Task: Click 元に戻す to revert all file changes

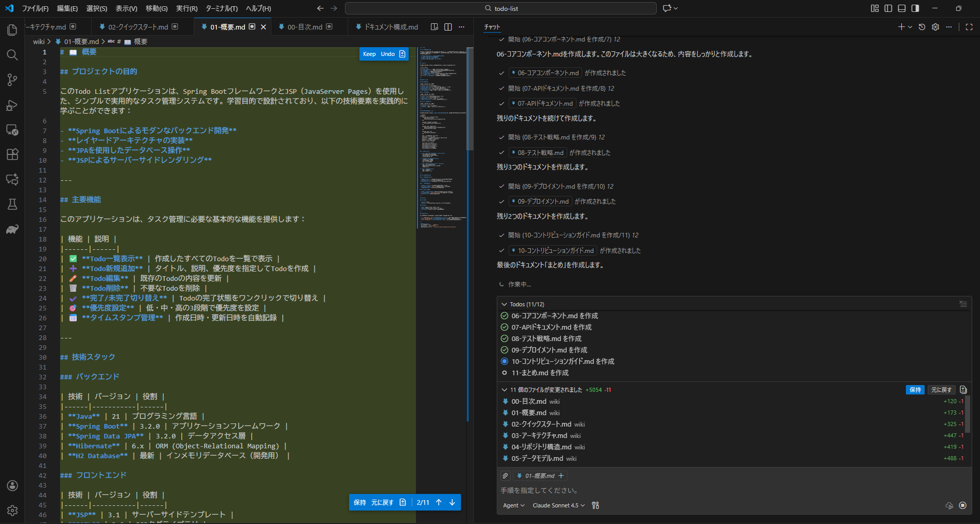Action: [x=941, y=389]
